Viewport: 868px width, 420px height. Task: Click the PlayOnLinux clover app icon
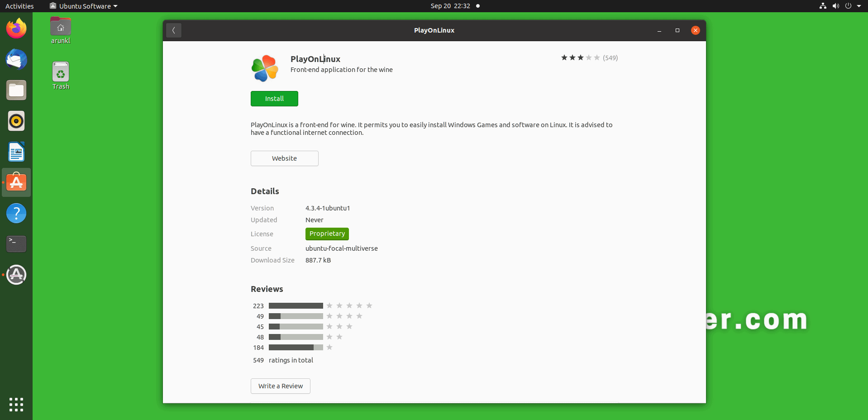pos(265,68)
